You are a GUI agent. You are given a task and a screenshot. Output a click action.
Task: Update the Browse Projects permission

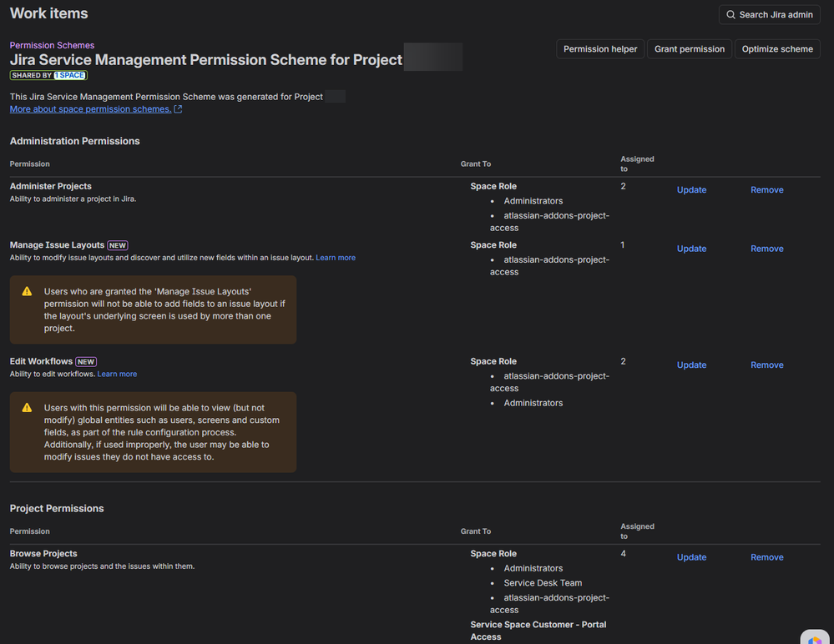pyautogui.click(x=691, y=557)
